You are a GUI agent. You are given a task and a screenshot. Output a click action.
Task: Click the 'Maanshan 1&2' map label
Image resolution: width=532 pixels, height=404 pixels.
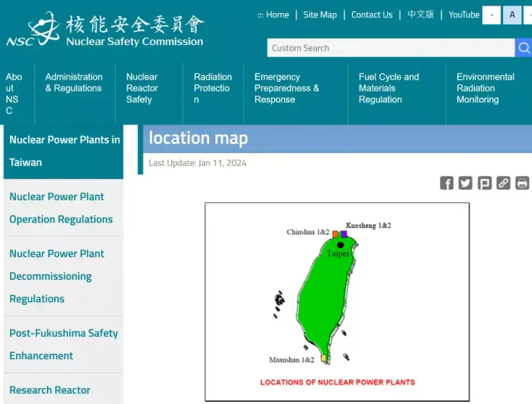pyautogui.click(x=292, y=360)
